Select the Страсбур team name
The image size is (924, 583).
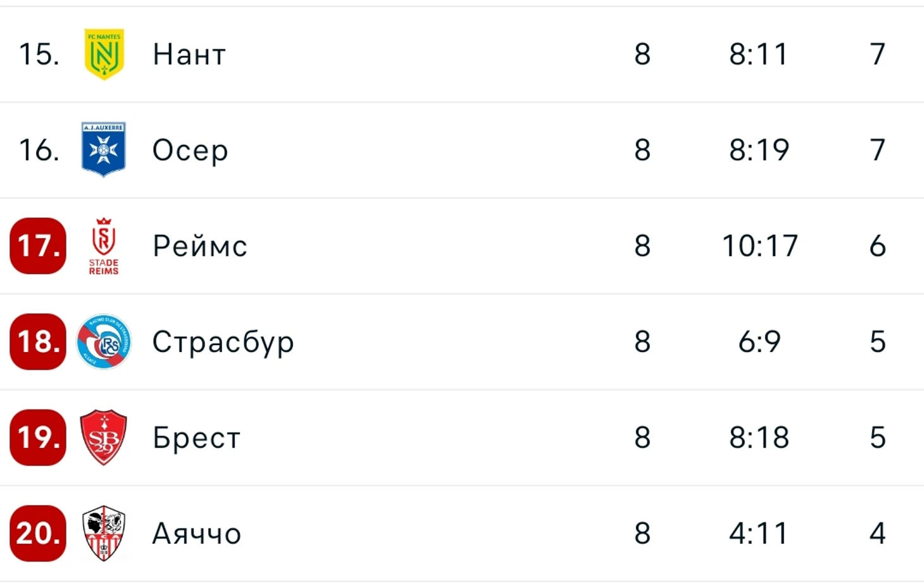(x=223, y=342)
